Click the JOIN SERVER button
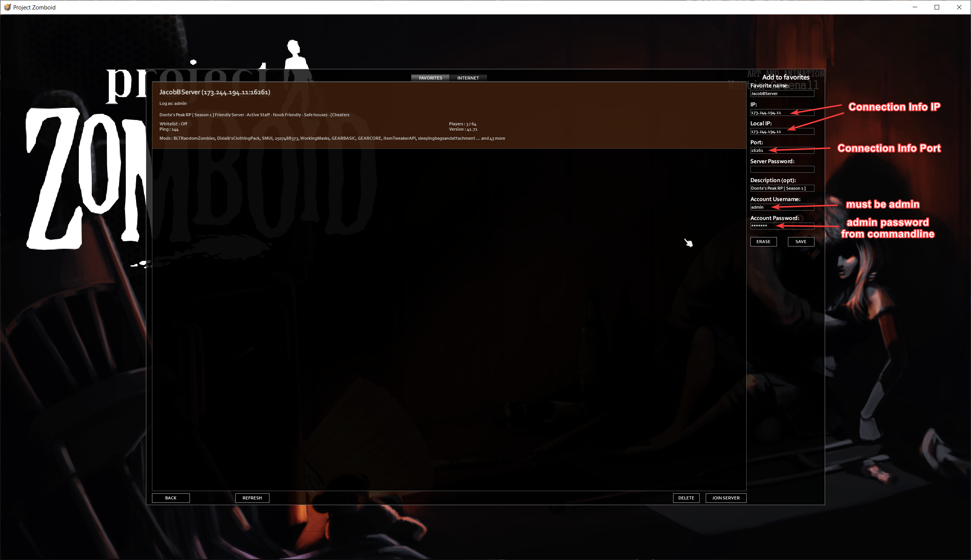This screenshot has width=971, height=560. coord(725,497)
